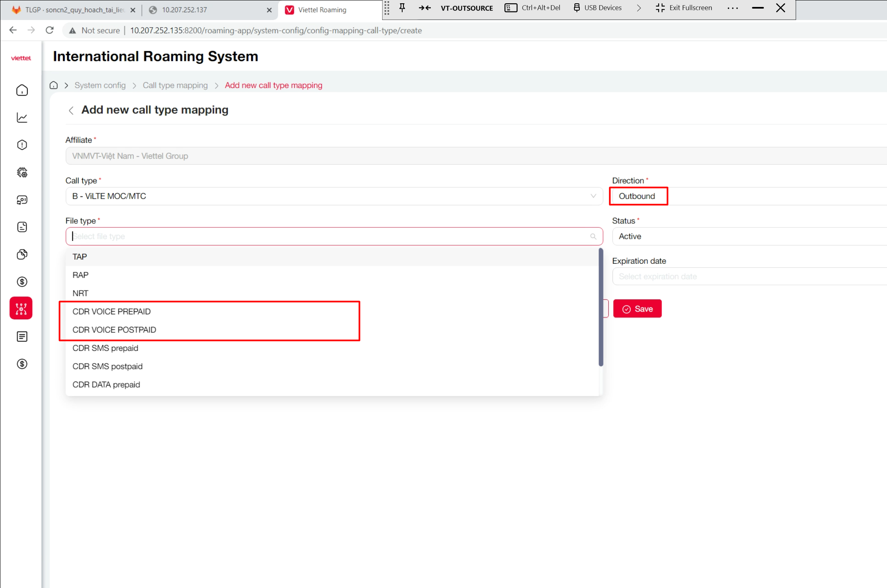
Task: Click the back arrow beside page title
Action: click(71, 110)
